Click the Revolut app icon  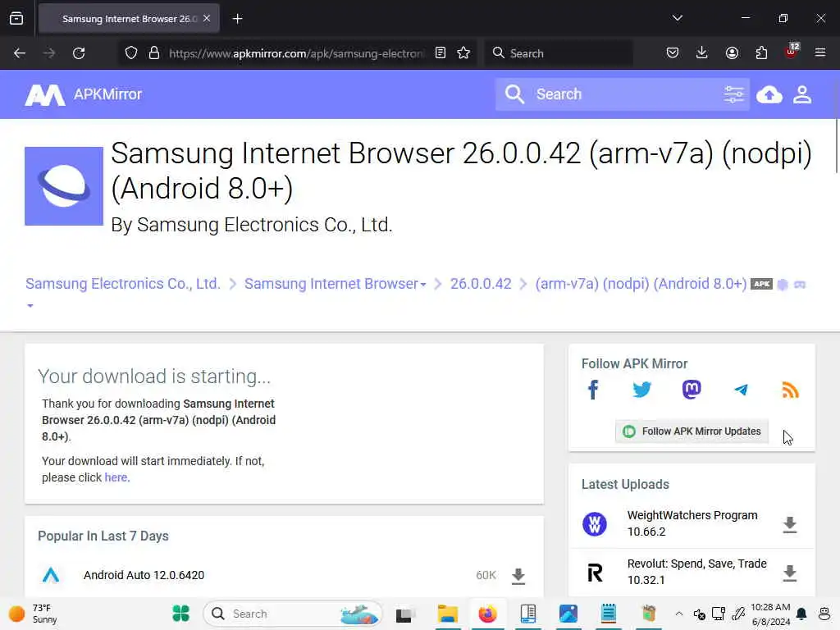click(595, 572)
